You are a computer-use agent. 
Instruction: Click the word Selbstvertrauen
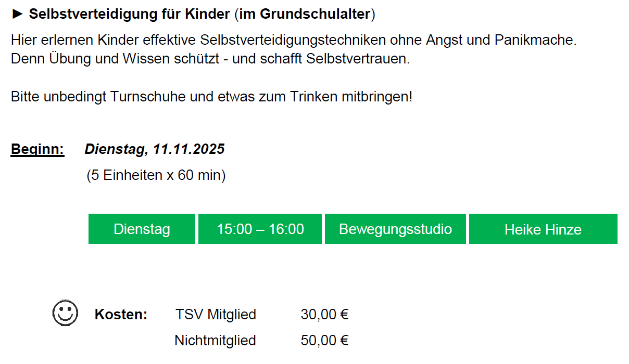pos(358,59)
